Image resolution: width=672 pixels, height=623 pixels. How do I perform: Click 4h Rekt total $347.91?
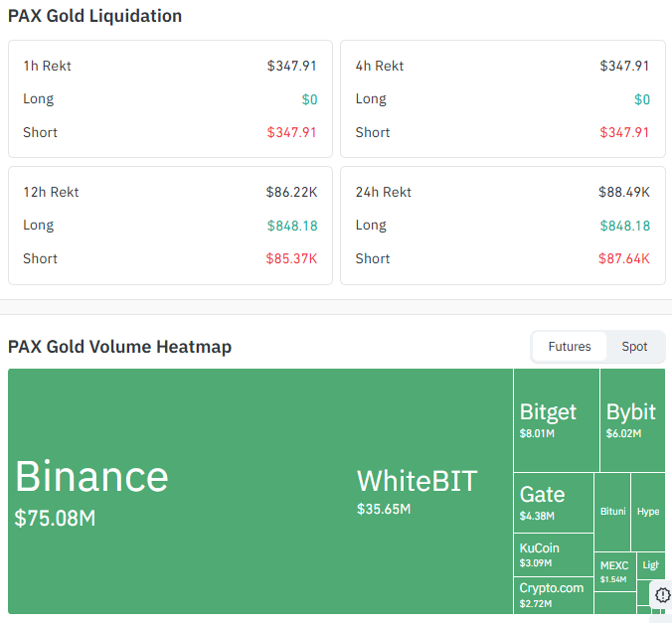[x=624, y=66]
